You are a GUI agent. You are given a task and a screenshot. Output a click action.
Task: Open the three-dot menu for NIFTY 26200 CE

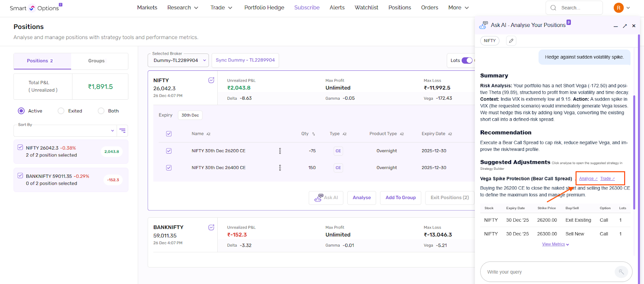pos(280,151)
